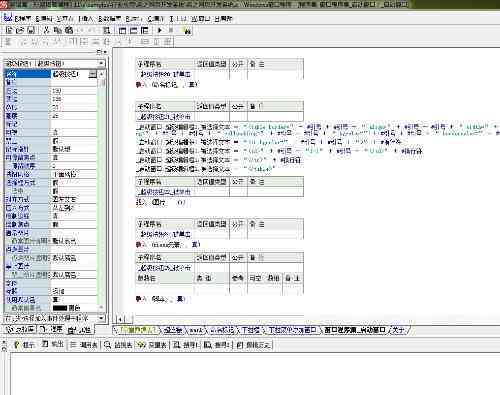Open the E.编辑 menu
The height and width of the screenshot is (395, 500).
pos(44,19)
